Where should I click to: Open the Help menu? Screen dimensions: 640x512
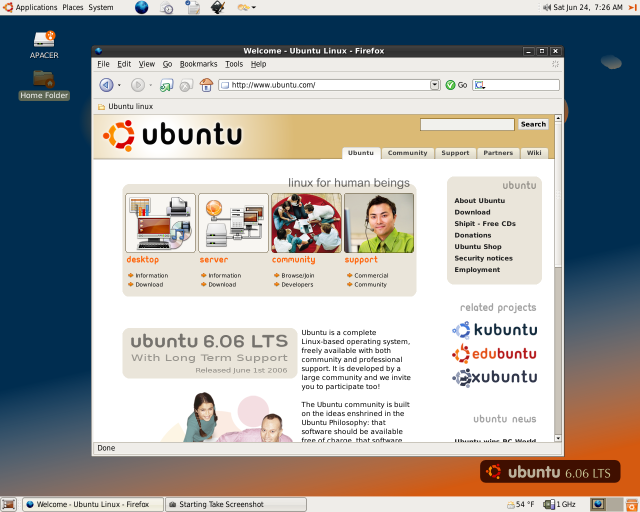click(x=258, y=64)
